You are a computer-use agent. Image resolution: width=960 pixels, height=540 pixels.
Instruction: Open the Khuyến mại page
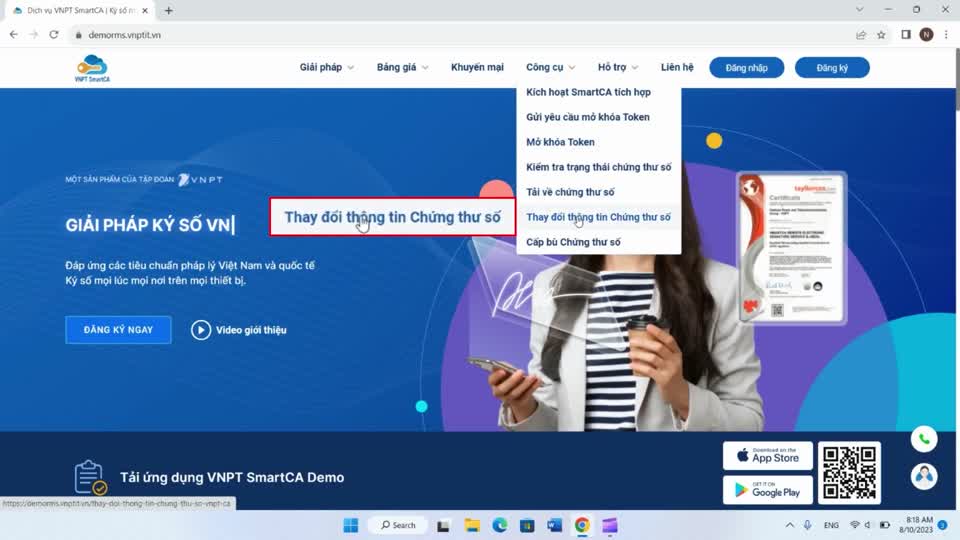[x=477, y=67]
